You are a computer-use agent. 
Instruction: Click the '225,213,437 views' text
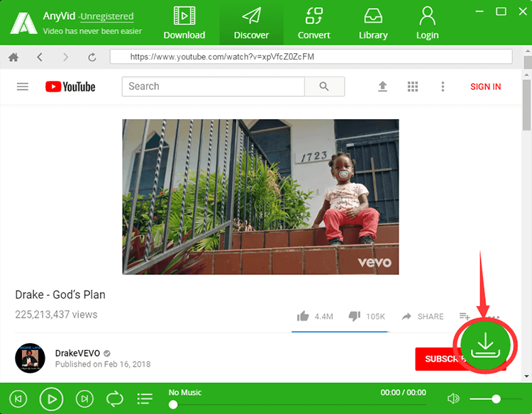click(56, 314)
